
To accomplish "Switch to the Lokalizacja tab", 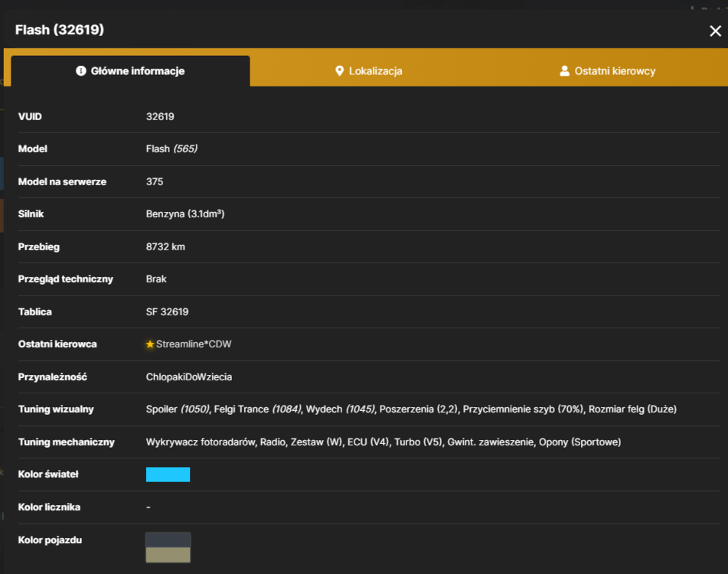I will (369, 71).
